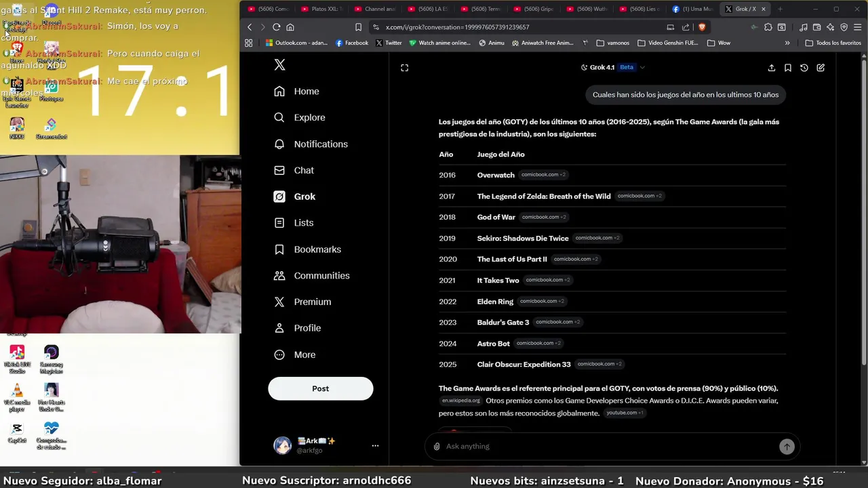The height and width of the screenshot is (488, 868).
Task: Open Twitter bookmark in bookmarks bar
Action: 389,43
